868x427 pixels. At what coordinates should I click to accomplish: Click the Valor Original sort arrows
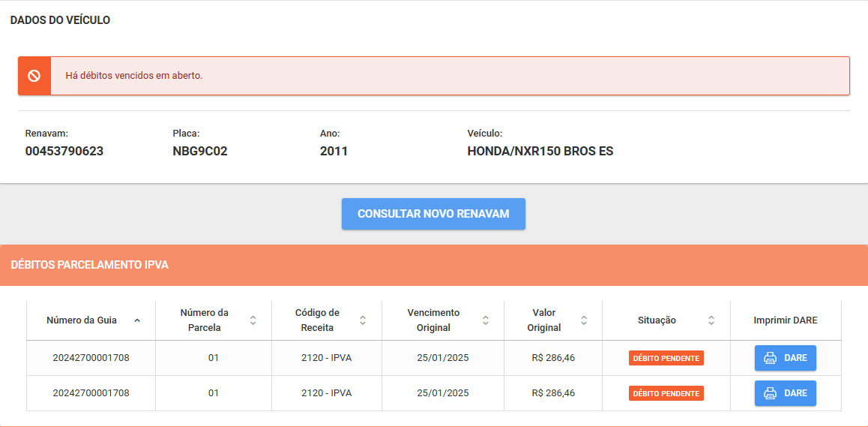583,320
